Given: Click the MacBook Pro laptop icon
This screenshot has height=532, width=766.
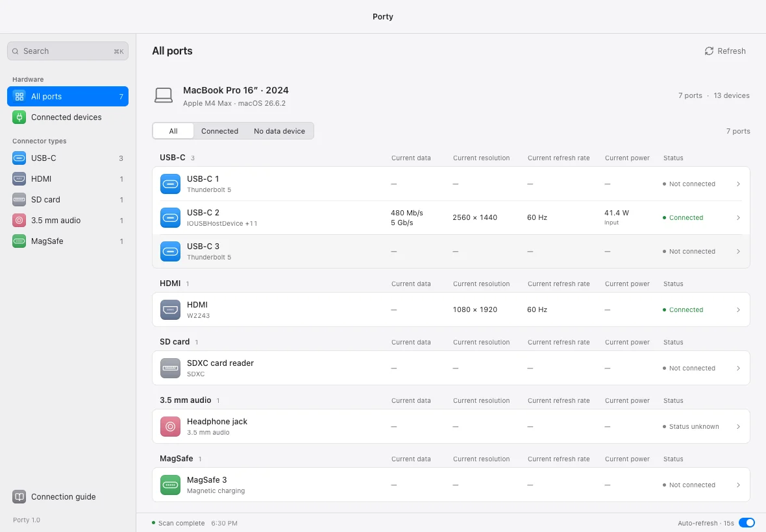Looking at the screenshot, I should 164,95.
